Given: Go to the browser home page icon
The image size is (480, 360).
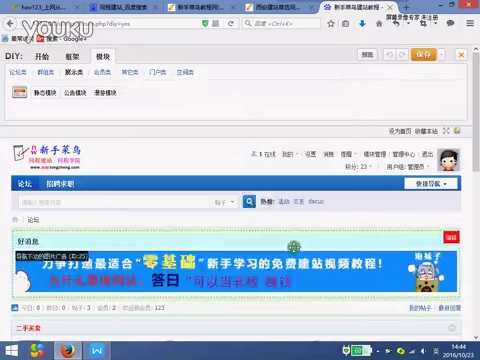Looking at the screenshot, I should (379, 24).
